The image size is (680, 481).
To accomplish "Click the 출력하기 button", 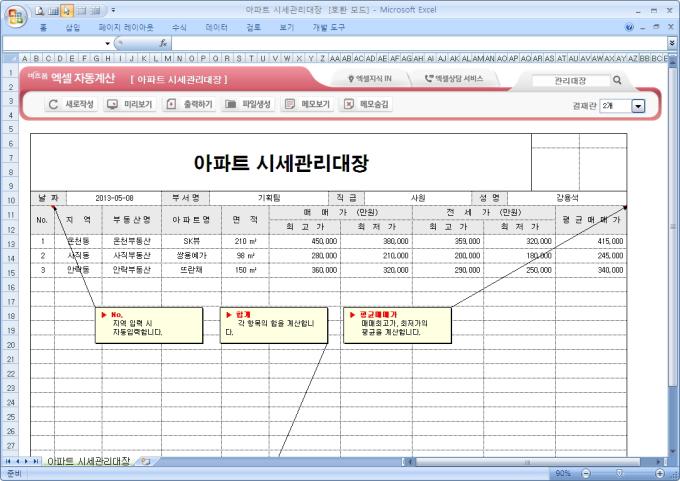I will click(x=189, y=104).
